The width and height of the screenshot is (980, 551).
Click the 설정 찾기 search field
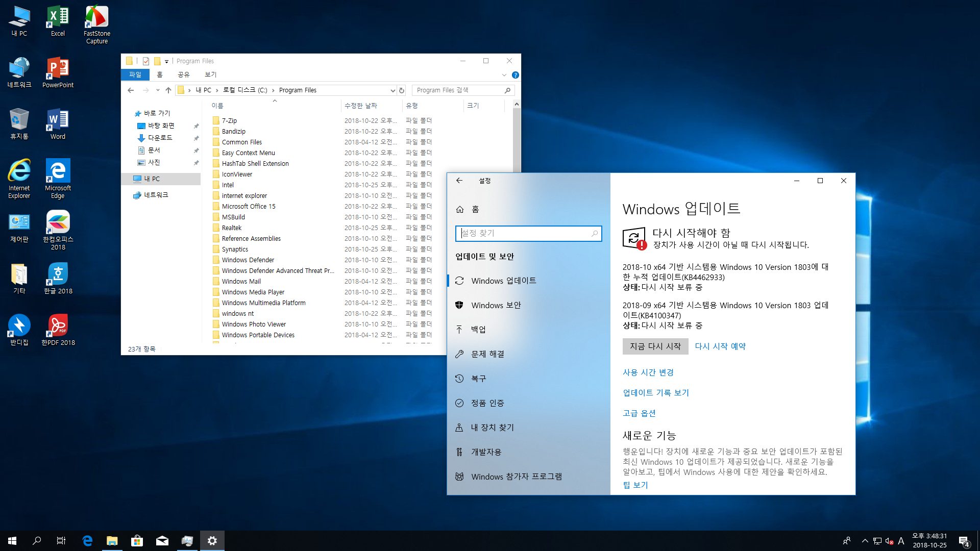(528, 234)
